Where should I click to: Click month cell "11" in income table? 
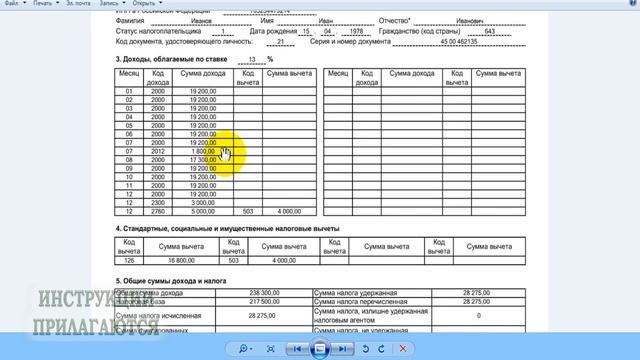tap(129, 186)
